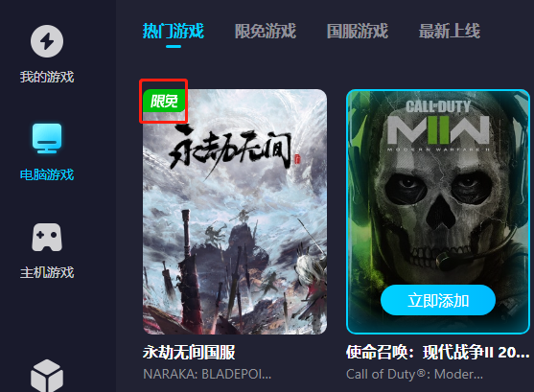Click the 使命召唤：现代战争II title

click(x=438, y=352)
